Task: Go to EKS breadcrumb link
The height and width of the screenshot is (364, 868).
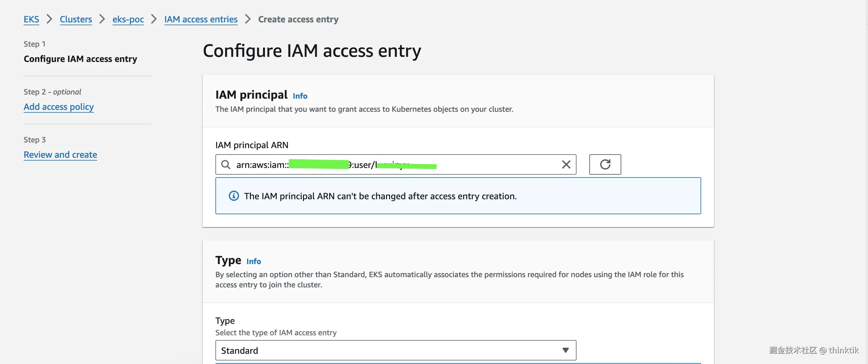Action: pyautogui.click(x=31, y=19)
